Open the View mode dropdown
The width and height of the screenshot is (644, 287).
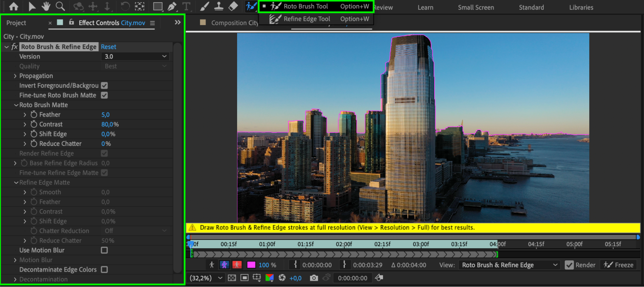point(509,265)
